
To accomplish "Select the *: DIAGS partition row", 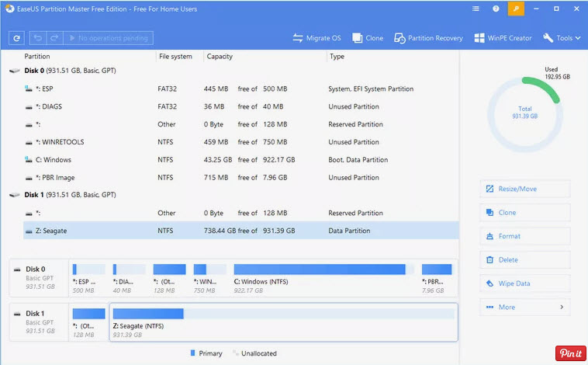I will pos(240,106).
